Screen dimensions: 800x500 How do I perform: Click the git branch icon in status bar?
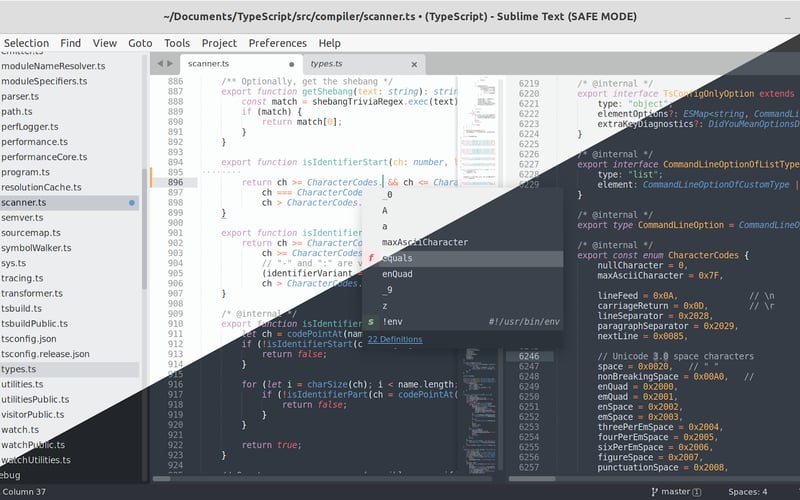tap(655, 492)
